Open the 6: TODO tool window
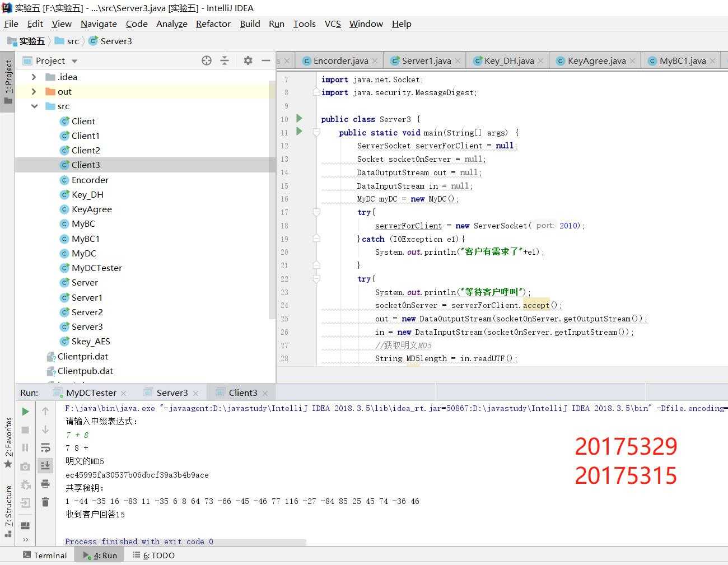 (154, 555)
